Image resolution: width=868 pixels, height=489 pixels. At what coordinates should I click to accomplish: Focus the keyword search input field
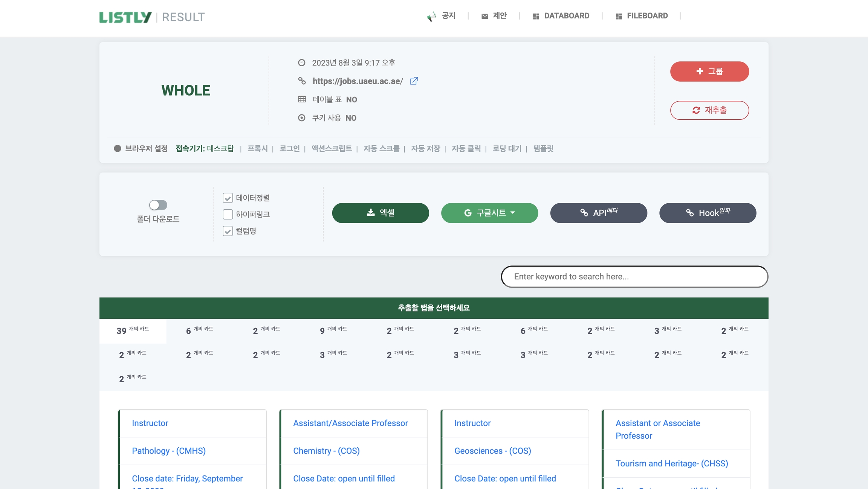click(x=634, y=276)
